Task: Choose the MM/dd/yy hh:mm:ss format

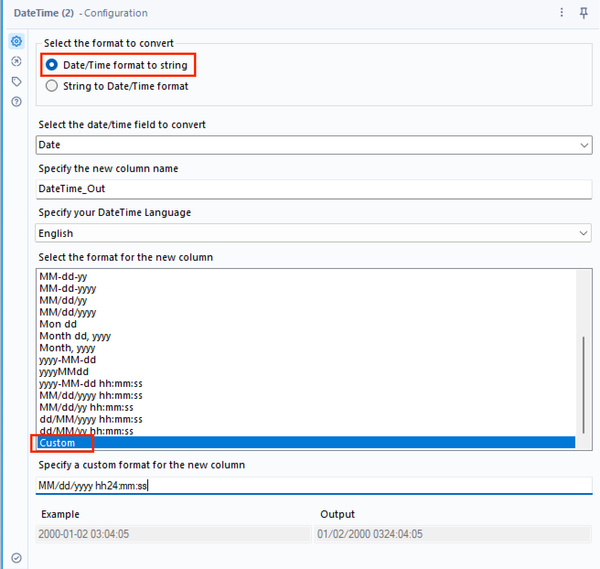Action: [x=306, y=407]
